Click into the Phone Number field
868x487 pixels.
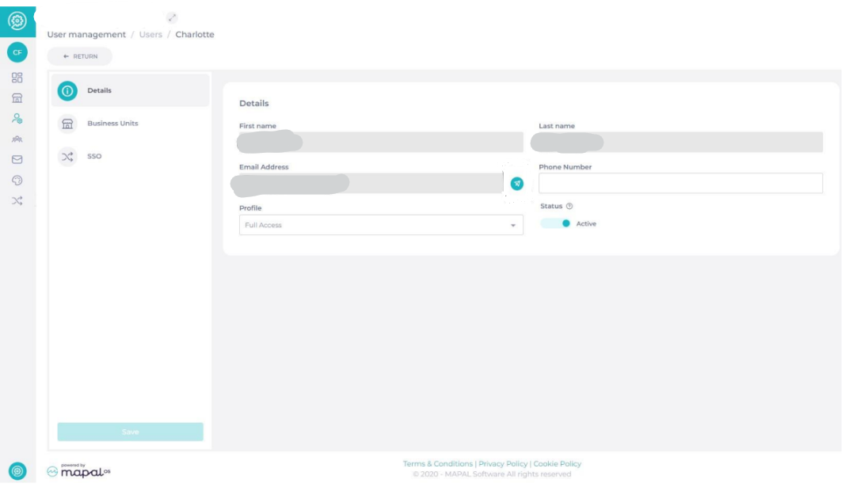pos(680,184)
